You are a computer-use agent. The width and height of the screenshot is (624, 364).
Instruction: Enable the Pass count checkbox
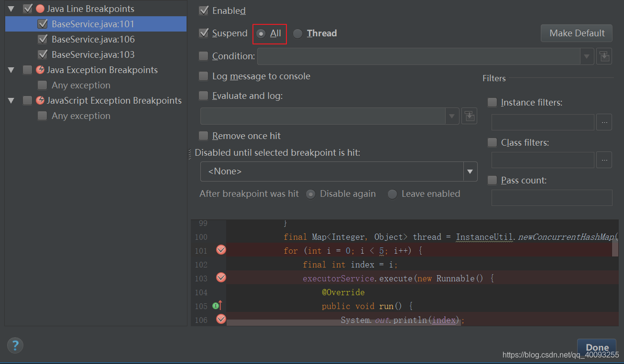pos(492,180)
